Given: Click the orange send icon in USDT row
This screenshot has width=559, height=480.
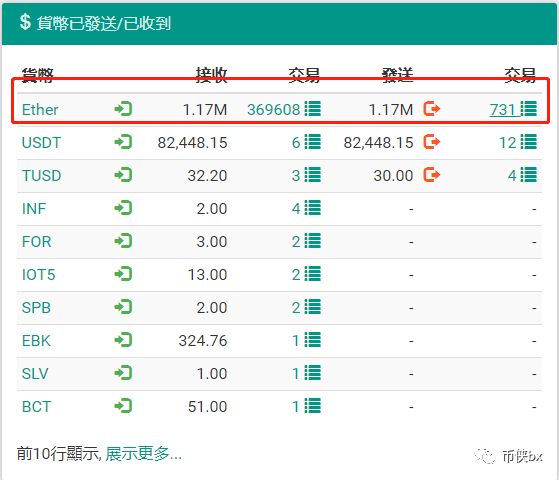Looking at the screenshot, I should click(432, 142).
